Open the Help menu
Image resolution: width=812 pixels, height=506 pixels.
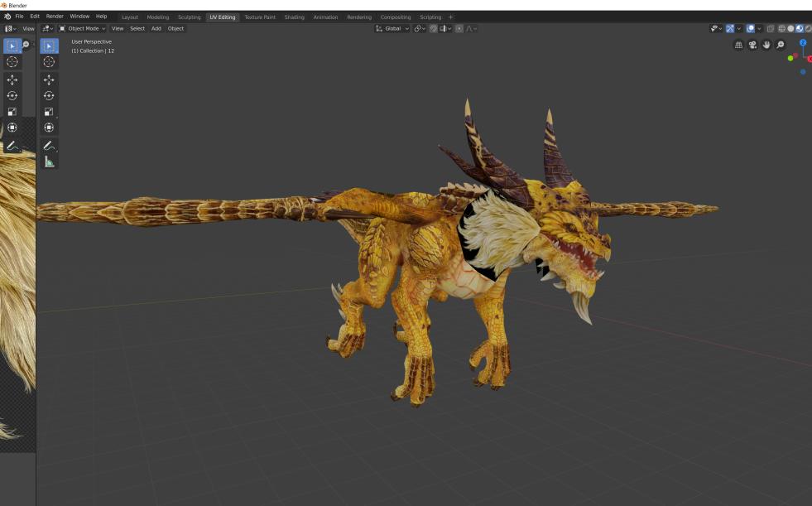102,17
